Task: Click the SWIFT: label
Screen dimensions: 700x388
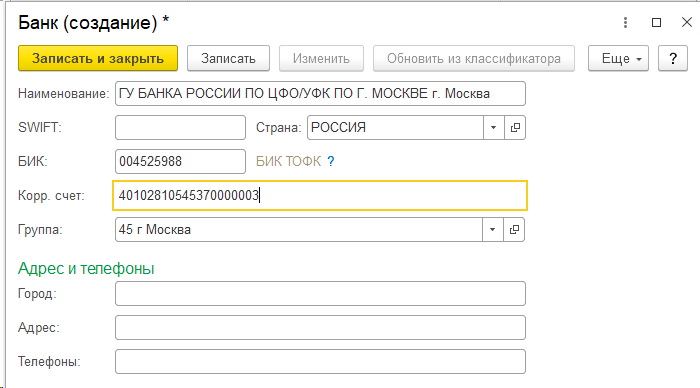Action: click(40, 128)
